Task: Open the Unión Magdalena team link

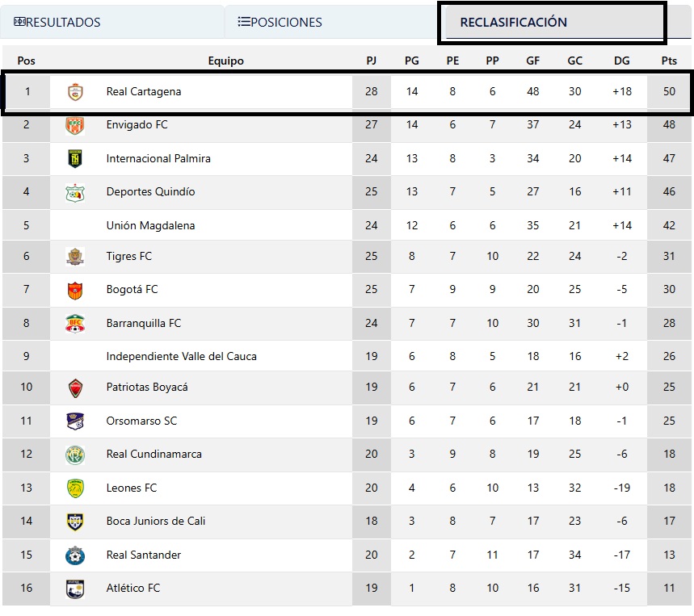Action: [150, 225]
